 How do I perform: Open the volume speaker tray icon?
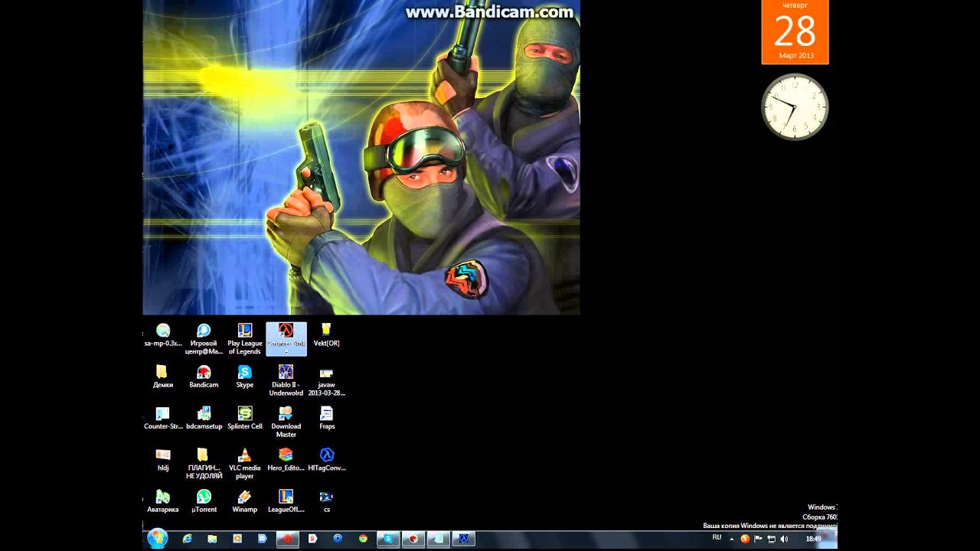click(x=784, y=539)
